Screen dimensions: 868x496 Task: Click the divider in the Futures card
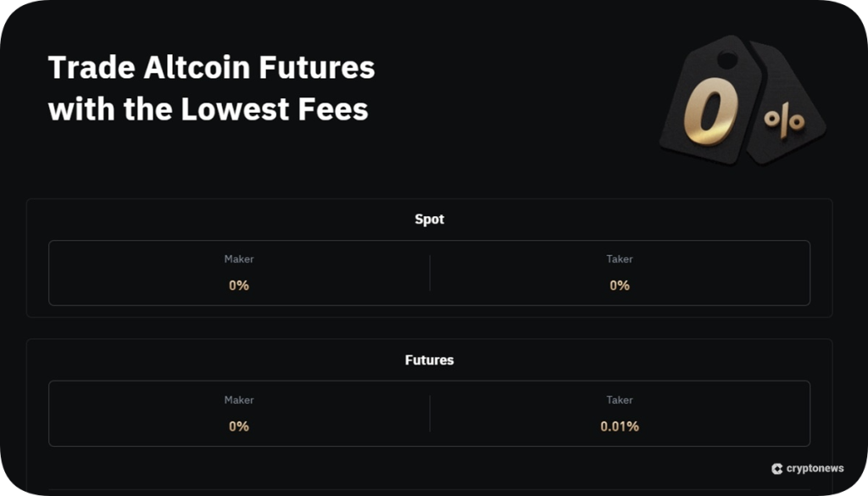430,414
